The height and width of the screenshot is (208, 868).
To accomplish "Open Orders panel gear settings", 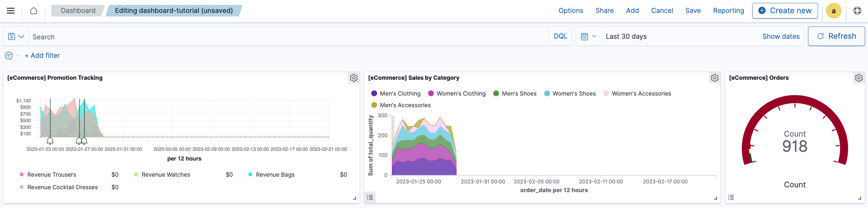I will tap(859, 78).
